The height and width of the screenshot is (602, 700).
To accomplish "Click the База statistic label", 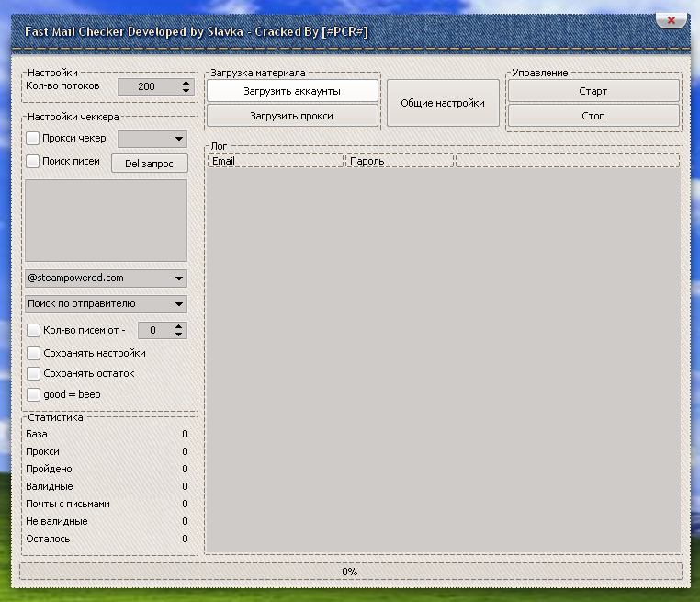I will point(37,434).
